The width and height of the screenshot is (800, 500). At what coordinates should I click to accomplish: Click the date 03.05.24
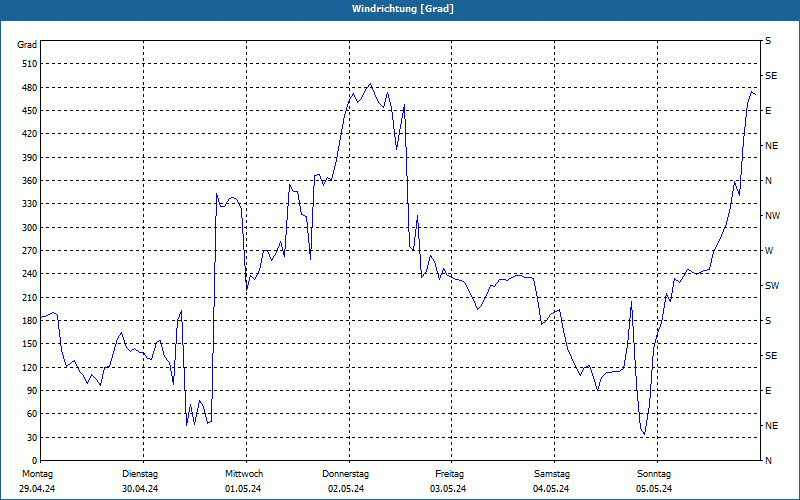(x=448, y=489)
